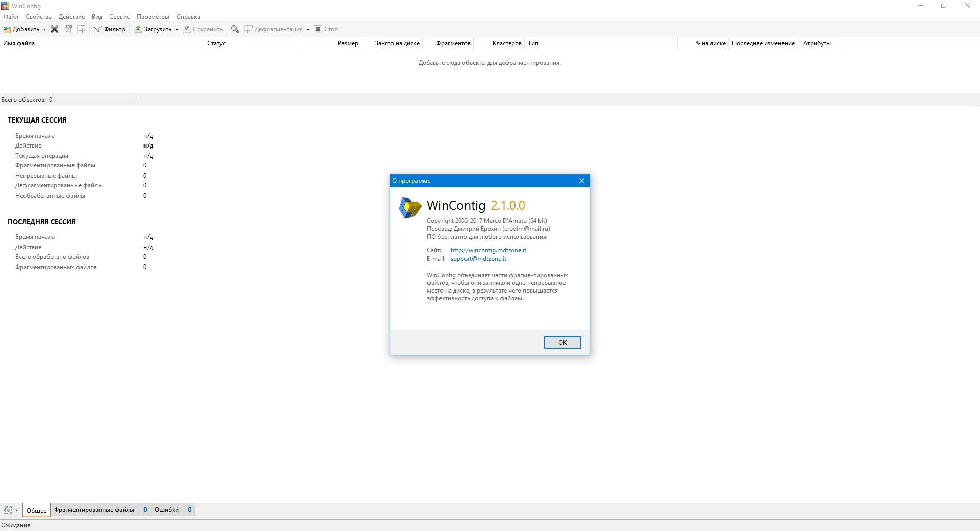Open the Сервис menu
The height and width of the screenshot is (531, 980).
[119, 17]
